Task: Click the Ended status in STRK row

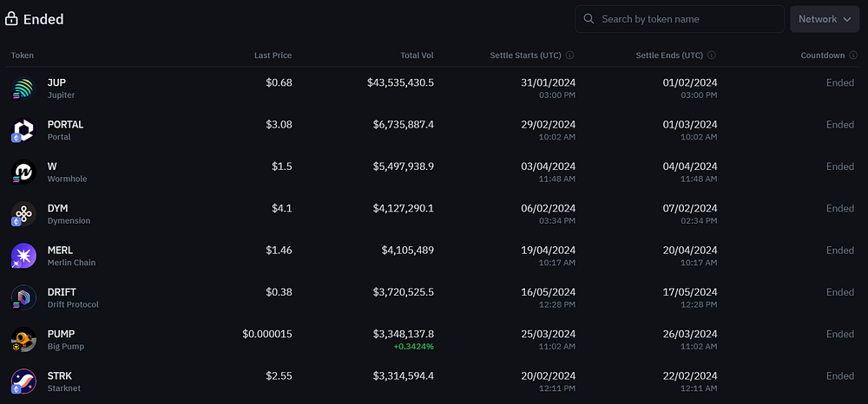Action: click(840, 376)
